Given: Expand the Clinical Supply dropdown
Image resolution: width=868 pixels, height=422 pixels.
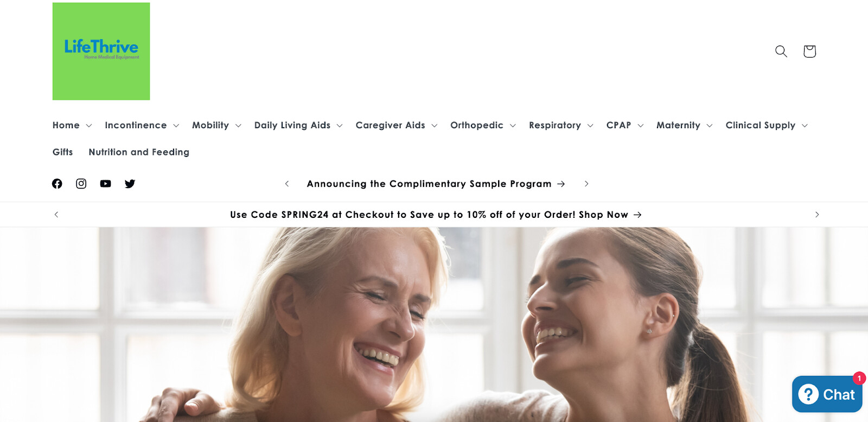Looking at the screenshot, I should tap(767, 125).
